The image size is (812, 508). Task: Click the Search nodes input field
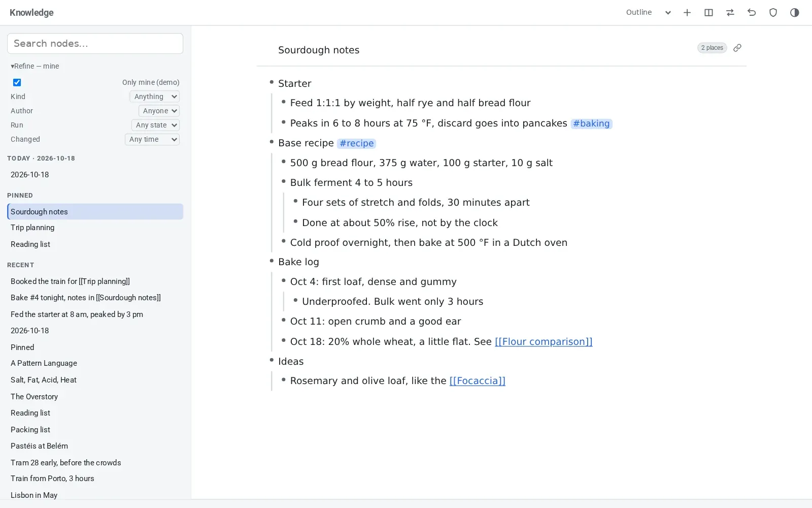point(95,44)
